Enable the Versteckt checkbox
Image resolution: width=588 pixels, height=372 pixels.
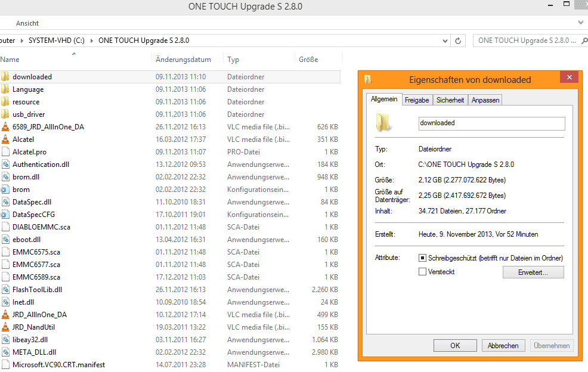coord(422,271)
